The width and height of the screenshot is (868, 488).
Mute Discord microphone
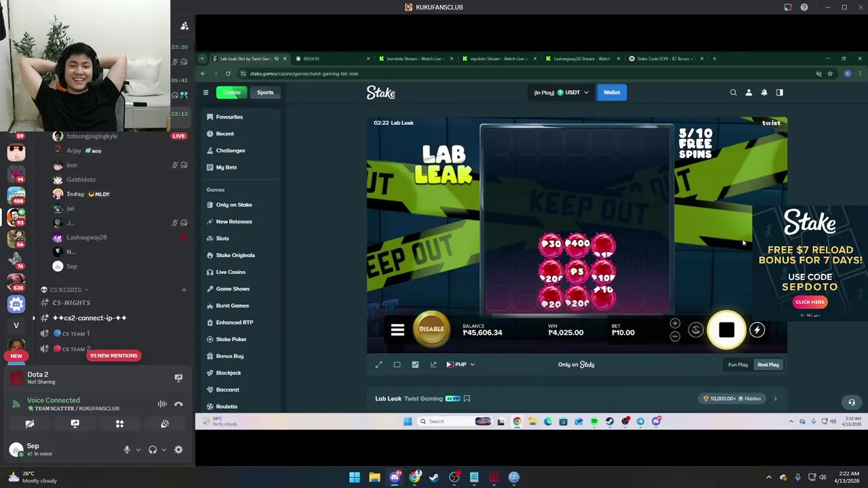pyautogui.click(x=127, y=449)
